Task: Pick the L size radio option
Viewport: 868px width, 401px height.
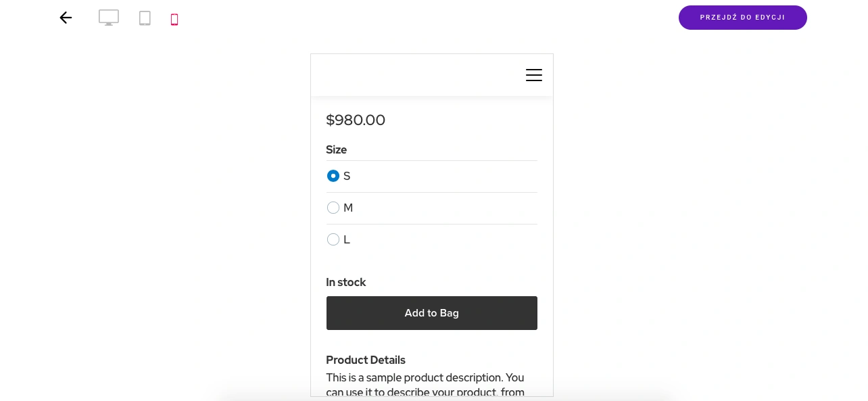Action: tap(333, 239)
